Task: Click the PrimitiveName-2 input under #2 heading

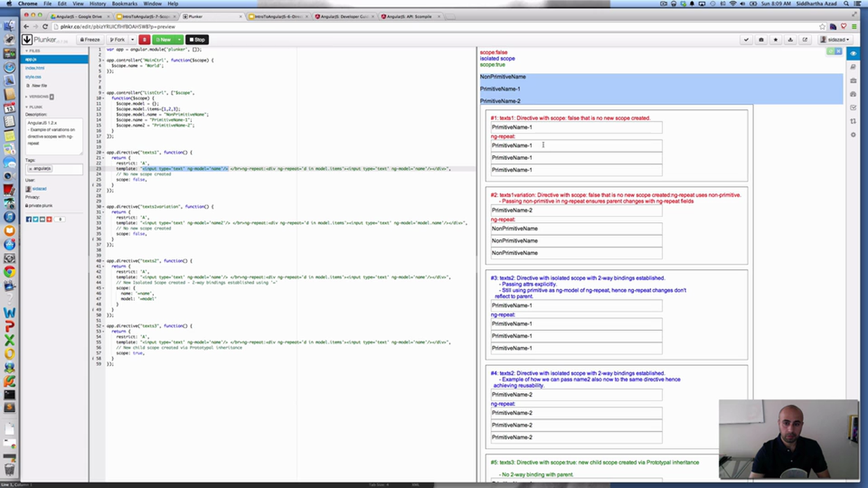Action: (576, 210)
